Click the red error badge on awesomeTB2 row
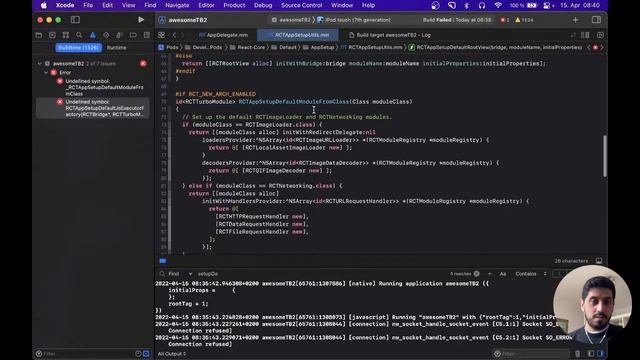 point(143,64)
